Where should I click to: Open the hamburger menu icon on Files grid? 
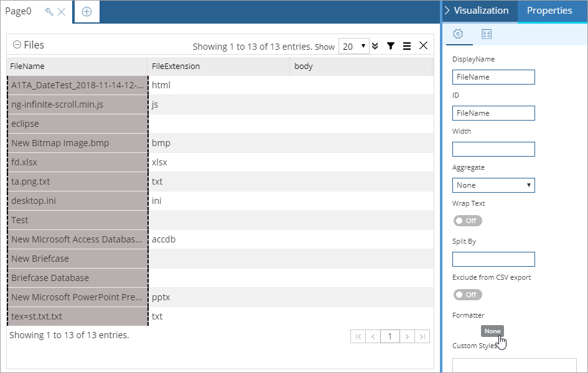(406, 45)
